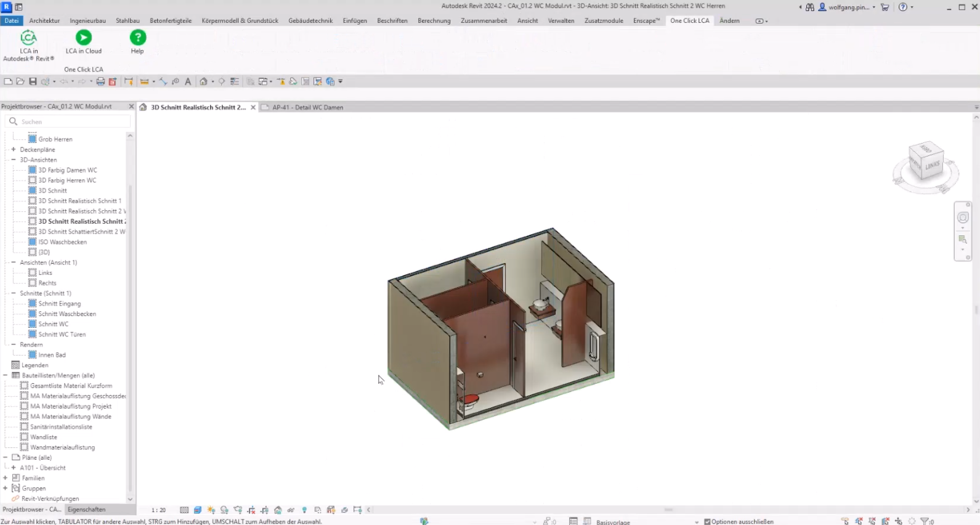Select the ISO Waschbecken view

(x=62, y=242)
